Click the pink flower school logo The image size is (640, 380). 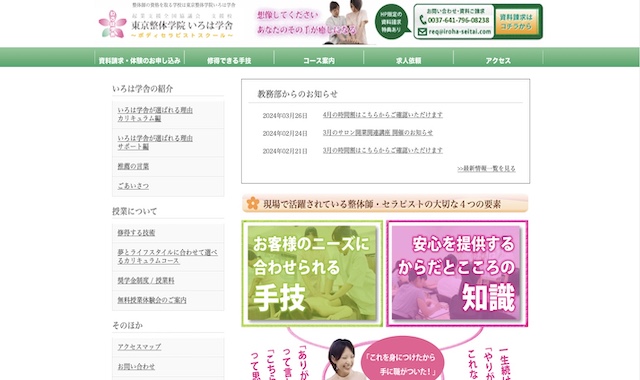(112, 24)
